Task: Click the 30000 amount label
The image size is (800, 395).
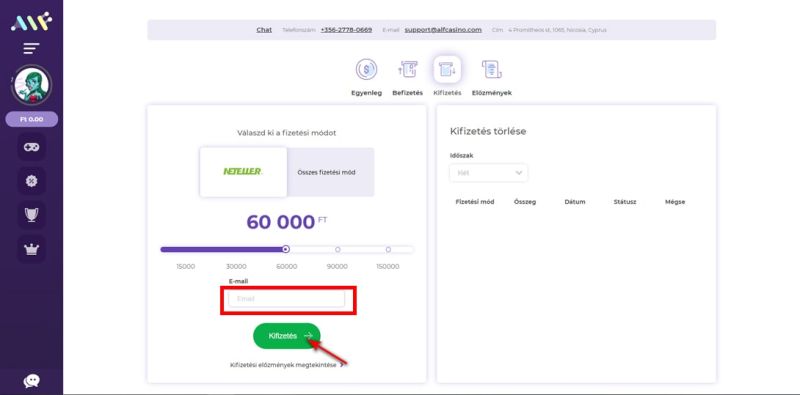Action: (236, 266)
